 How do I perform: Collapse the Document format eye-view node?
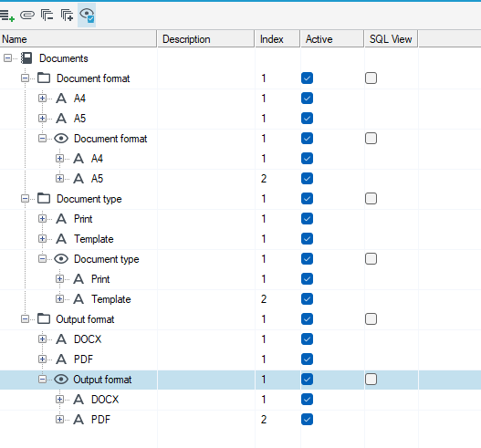pyautogui.click(x=42, y=139)
